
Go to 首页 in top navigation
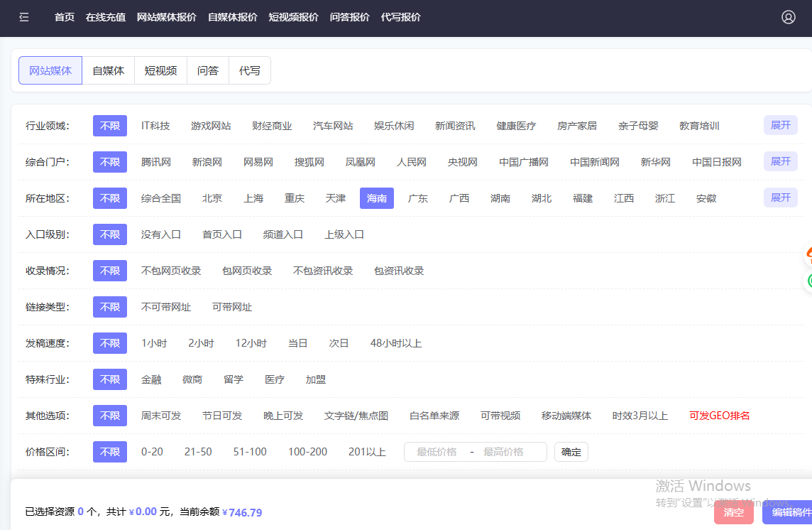coord(65,17)
